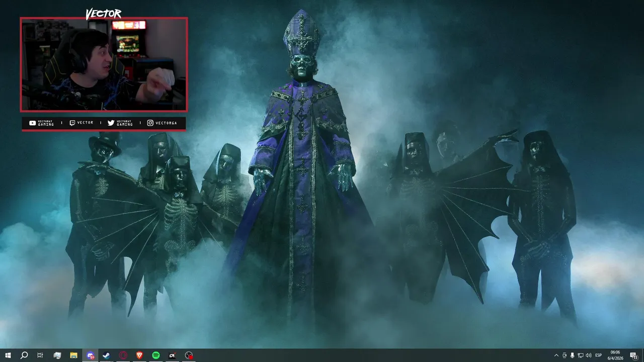The image size is (644, 362).
Task: Change the ESP input language
Action: 599,355
